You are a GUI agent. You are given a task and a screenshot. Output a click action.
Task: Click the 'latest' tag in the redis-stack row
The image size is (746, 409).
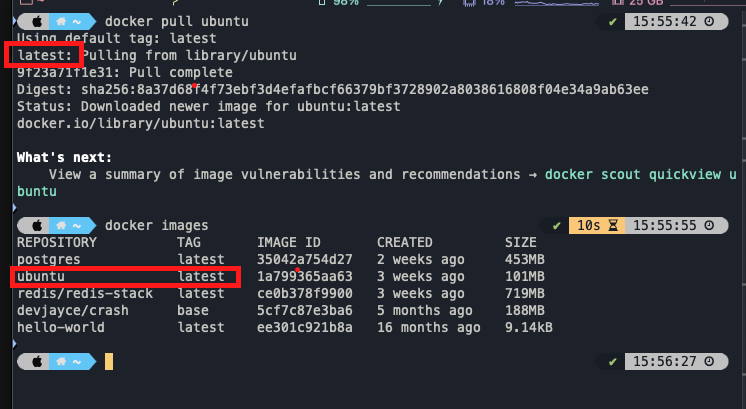pos(201,293)
